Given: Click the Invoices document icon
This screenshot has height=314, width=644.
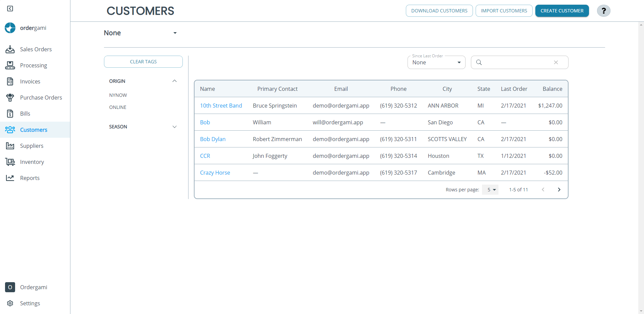Looking at the screenshot, I should 10,81.
